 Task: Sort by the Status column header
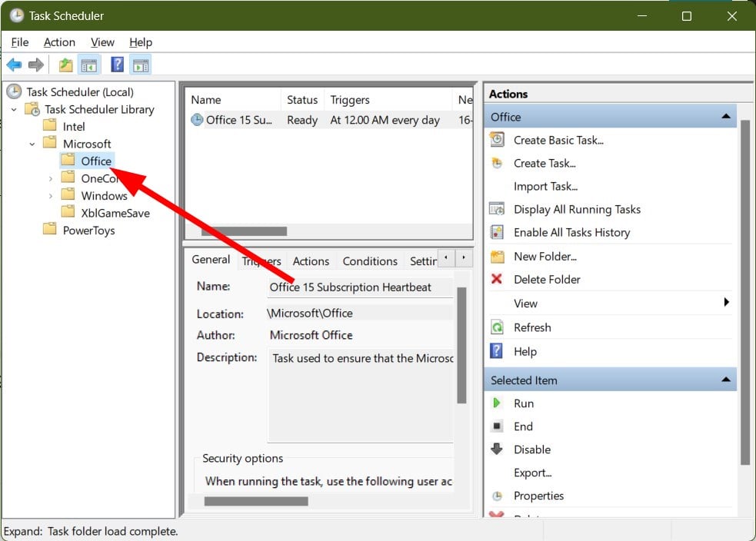[302, 100]
